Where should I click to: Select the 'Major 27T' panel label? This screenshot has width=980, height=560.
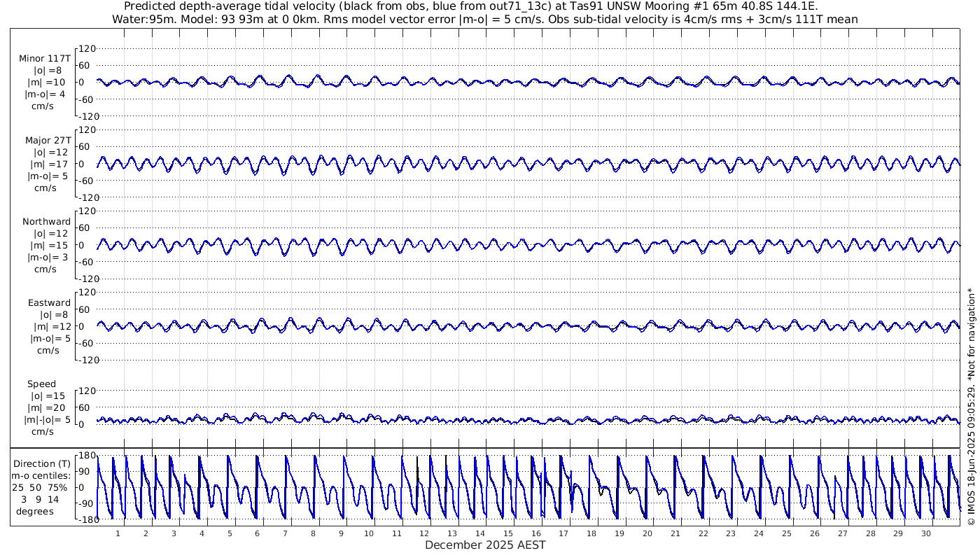click(48, 140)
